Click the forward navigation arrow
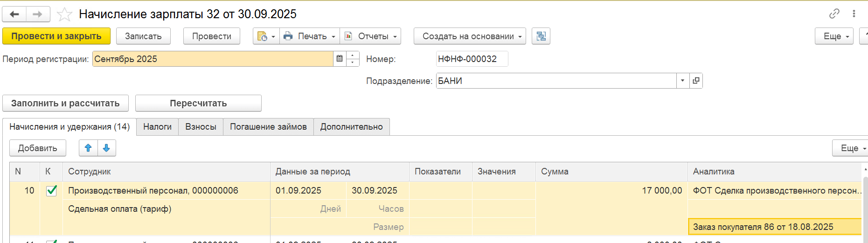The image size is (868, 243). (x=38, y=14)
